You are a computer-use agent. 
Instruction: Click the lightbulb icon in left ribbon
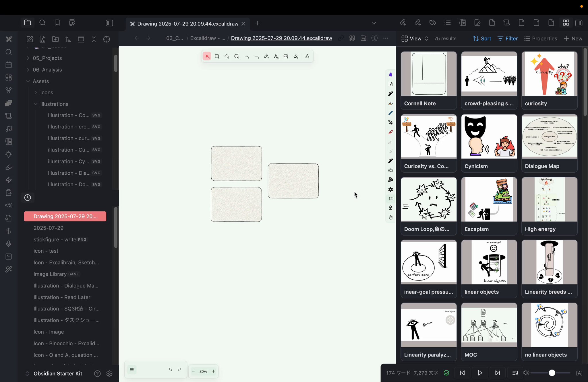pyautogui.click(x=9, y=154)
